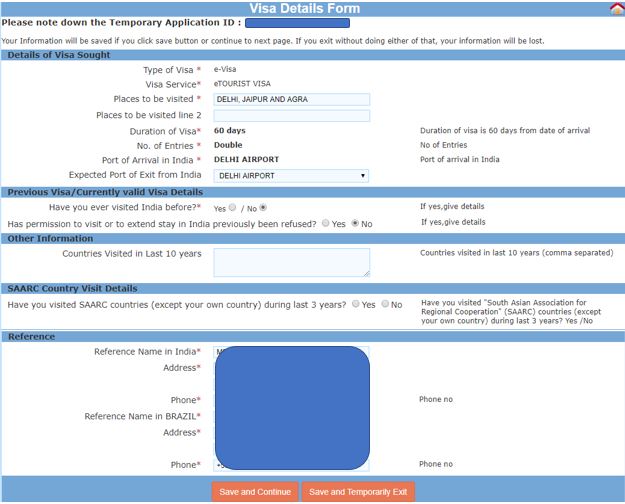Select No for SAARC countries visited
Screen dimensions: 625x504
tap(385, 304)
